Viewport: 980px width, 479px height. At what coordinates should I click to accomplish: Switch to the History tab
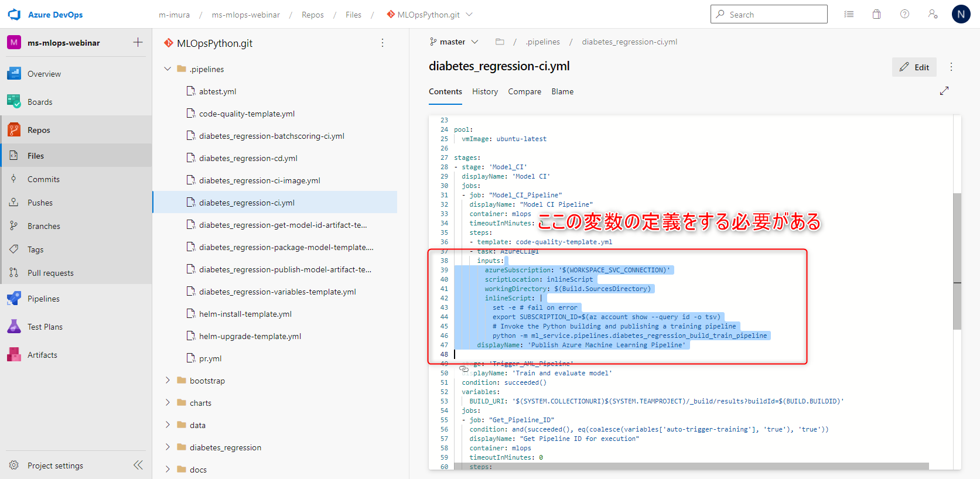point(485,92)
